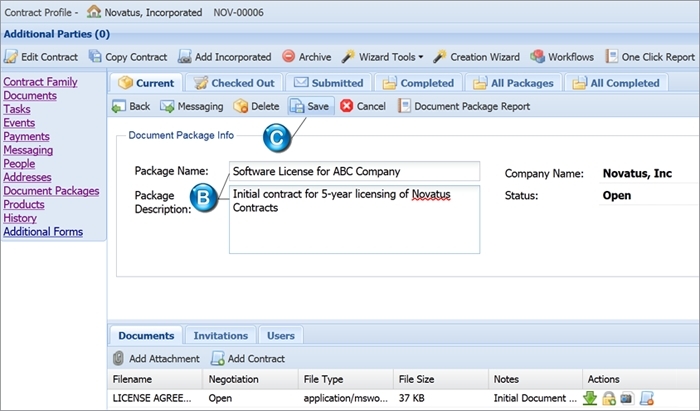The width and height of the screenshot is (700, 411).
Task: Click the Edit Contract pencil icon
Action: tap(11, 57)
